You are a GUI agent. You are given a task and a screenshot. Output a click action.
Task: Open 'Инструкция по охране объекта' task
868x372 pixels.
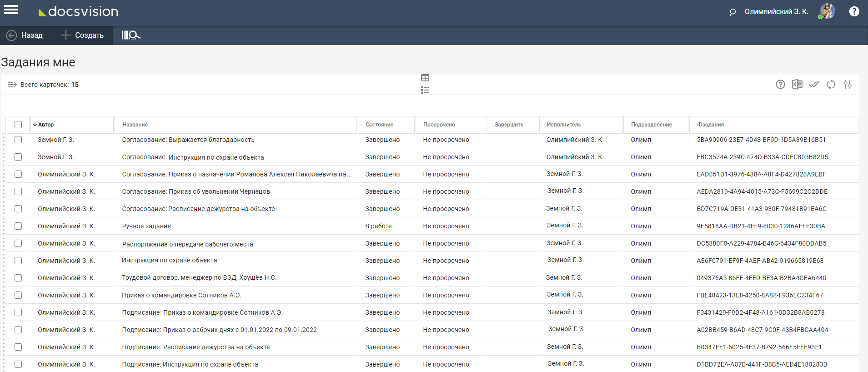[169, 261]
